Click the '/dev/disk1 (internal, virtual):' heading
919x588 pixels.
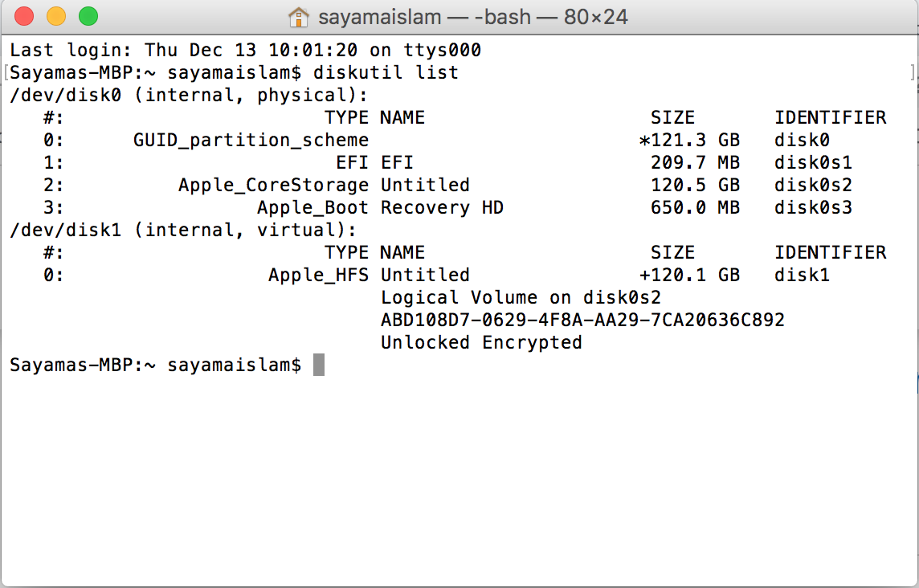[183, 231]
